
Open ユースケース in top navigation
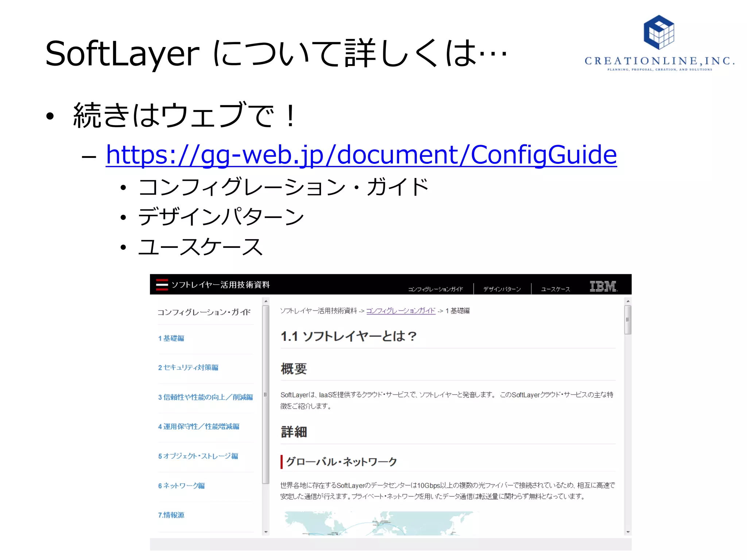click(556, 289)
